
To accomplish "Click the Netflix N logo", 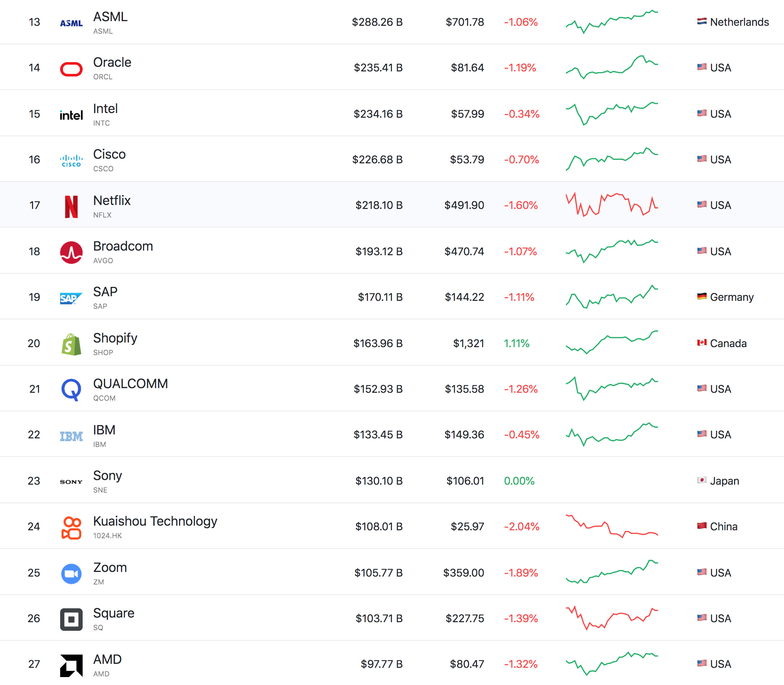I will coord(71,207).
